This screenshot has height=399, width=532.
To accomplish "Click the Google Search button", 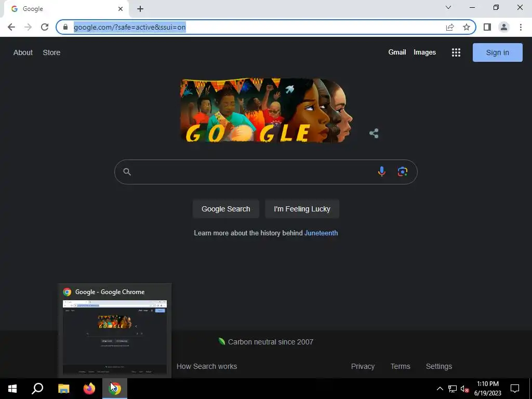I will point(226,209).
